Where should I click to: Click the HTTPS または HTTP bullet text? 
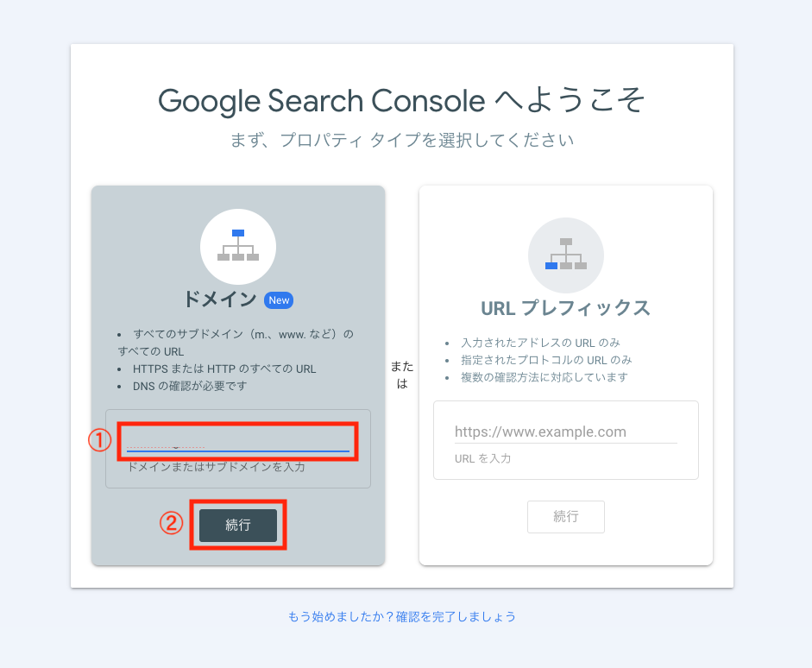pyautogui.click(x=224, y=369)
